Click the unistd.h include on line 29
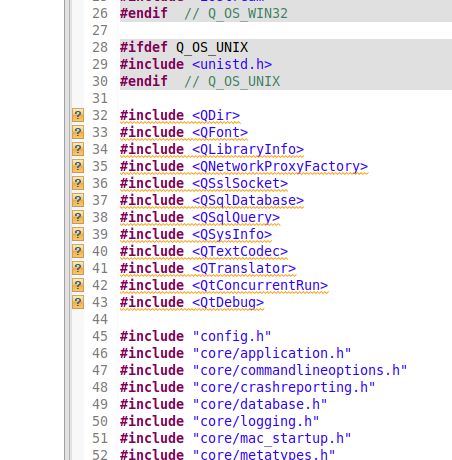452x460 pixels. pyautogui.click(x=232, y=64)
